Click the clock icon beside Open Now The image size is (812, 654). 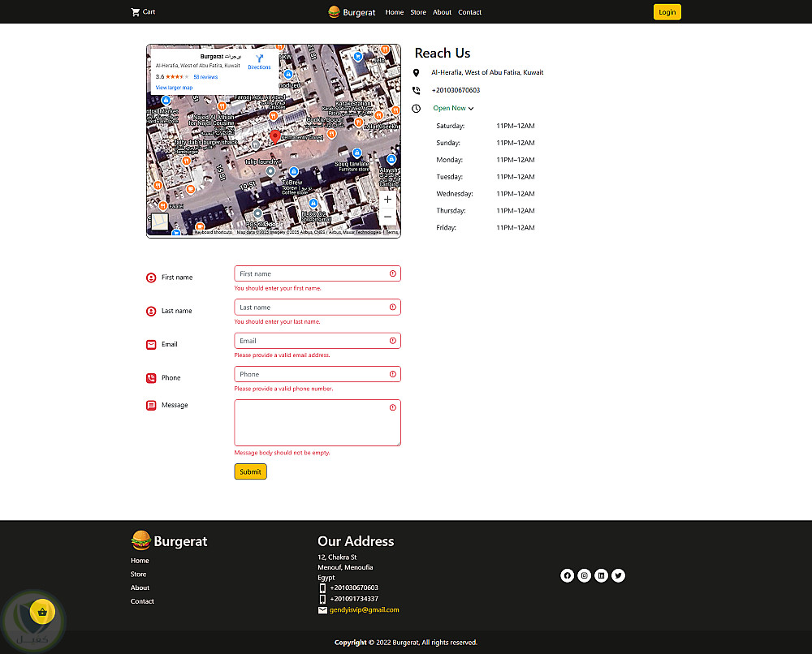pos(416,109)
